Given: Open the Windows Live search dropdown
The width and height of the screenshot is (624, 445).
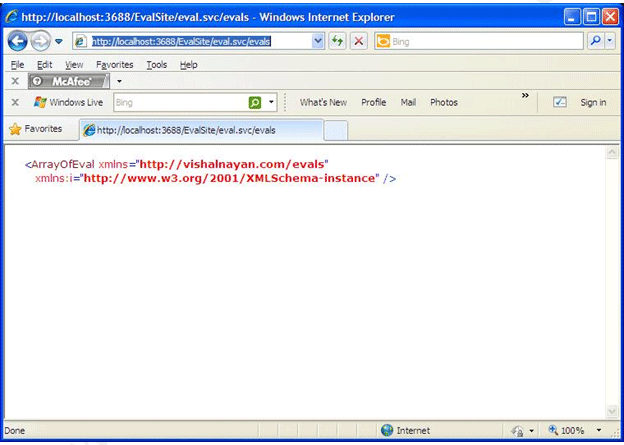Looking at the screenshot, I should click(271, 102).
